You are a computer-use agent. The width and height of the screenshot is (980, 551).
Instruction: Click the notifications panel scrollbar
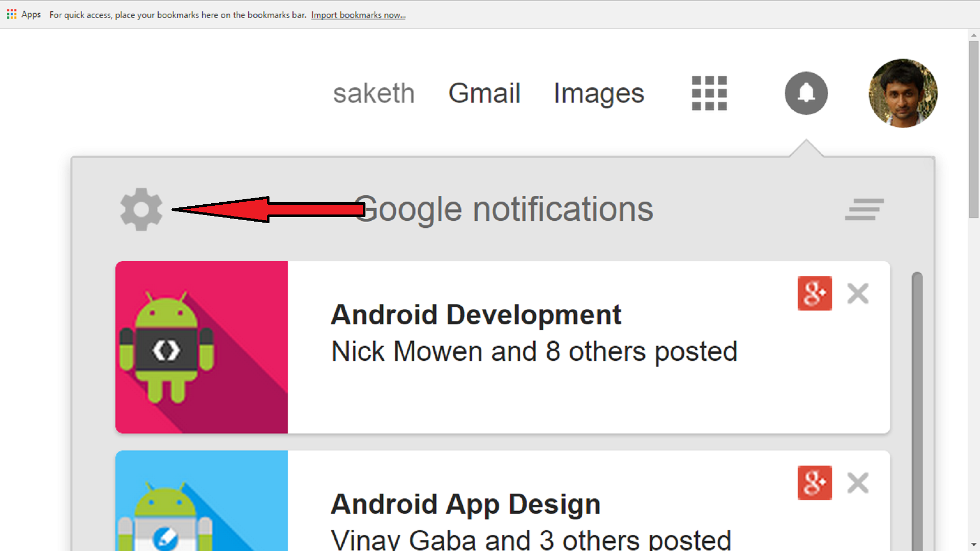tap(917, 411)
